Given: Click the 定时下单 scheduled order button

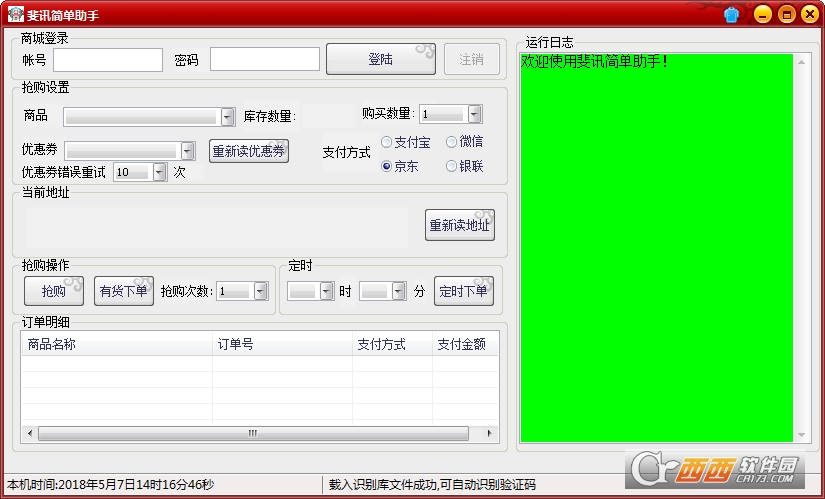Looking at the screenshot, I should [464, 291].
